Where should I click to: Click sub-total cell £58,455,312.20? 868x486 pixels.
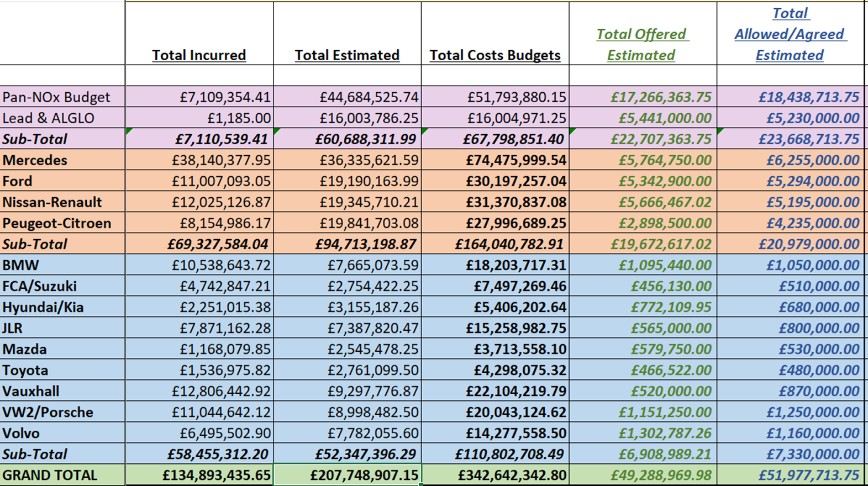pyautogui.click(x=199, y=454)
